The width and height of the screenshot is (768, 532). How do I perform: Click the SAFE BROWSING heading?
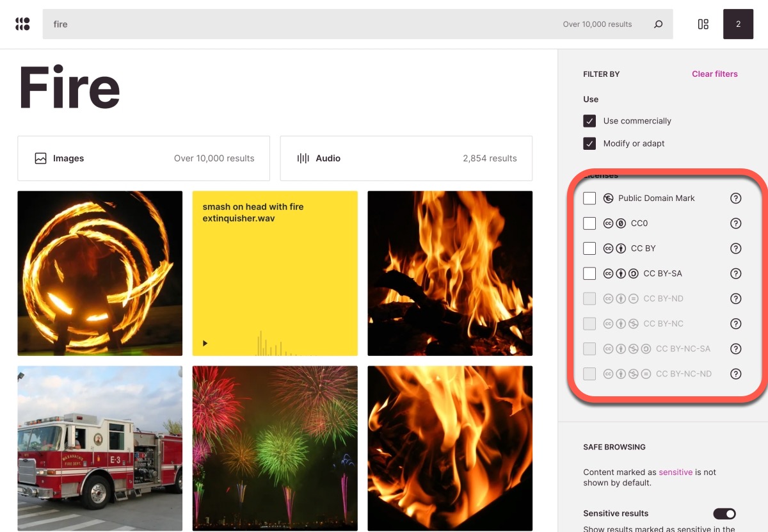tap(614, 447)
